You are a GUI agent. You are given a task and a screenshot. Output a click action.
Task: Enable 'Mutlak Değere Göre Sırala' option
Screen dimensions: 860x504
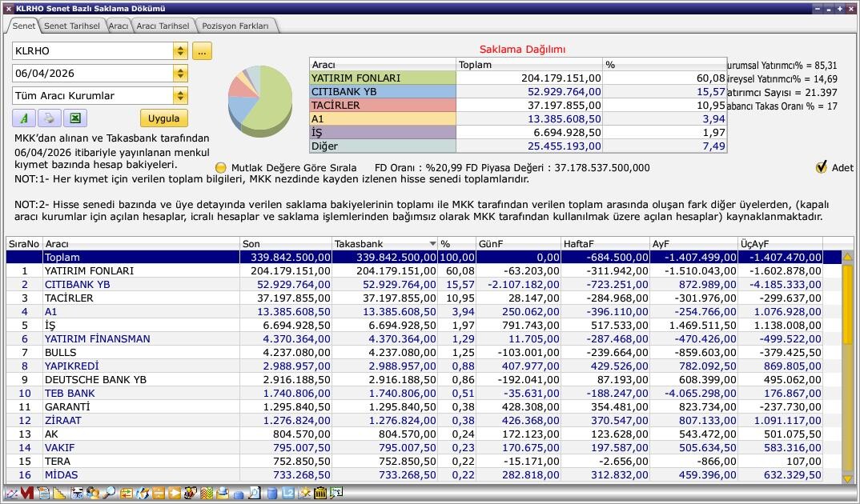pos(222,168)
